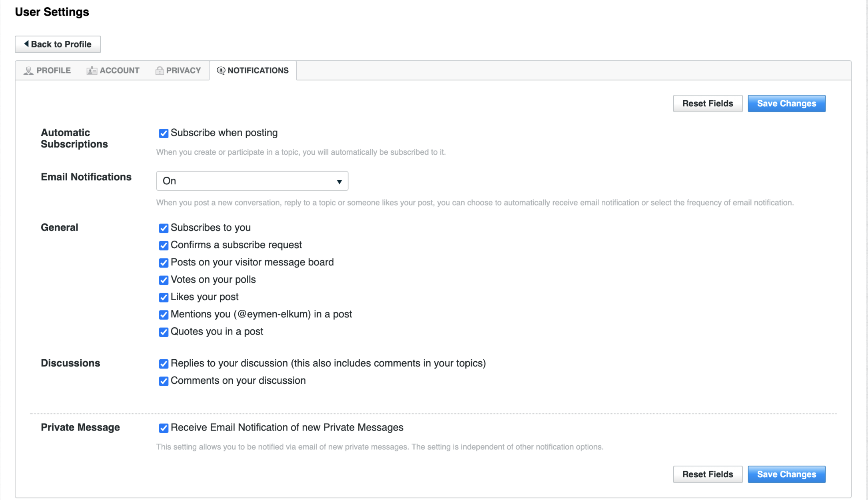Click the Back to Profile arrow icon
Screen dimensions: 868x500
click(26, 44)
